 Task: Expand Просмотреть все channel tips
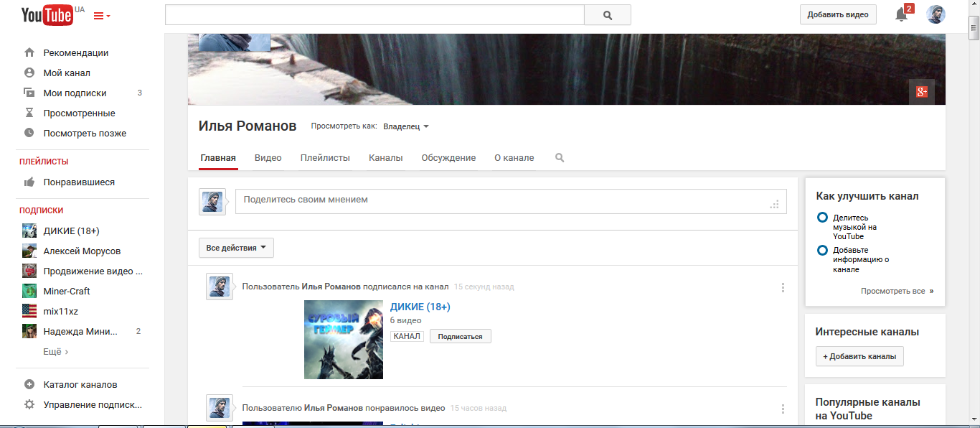[897, 292]
